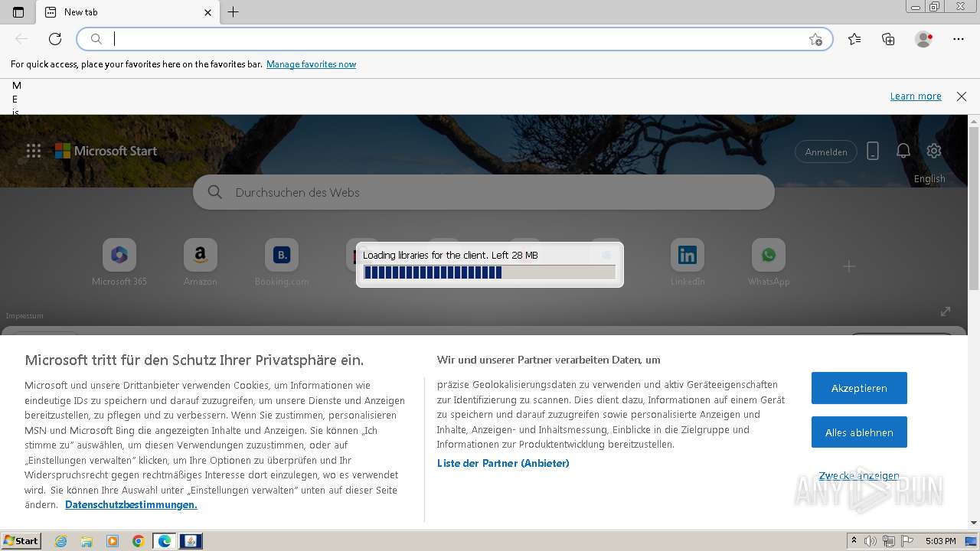Open a new tab with plus button
The width and height of the screenshot is (980, 551).
pos(234,12)
